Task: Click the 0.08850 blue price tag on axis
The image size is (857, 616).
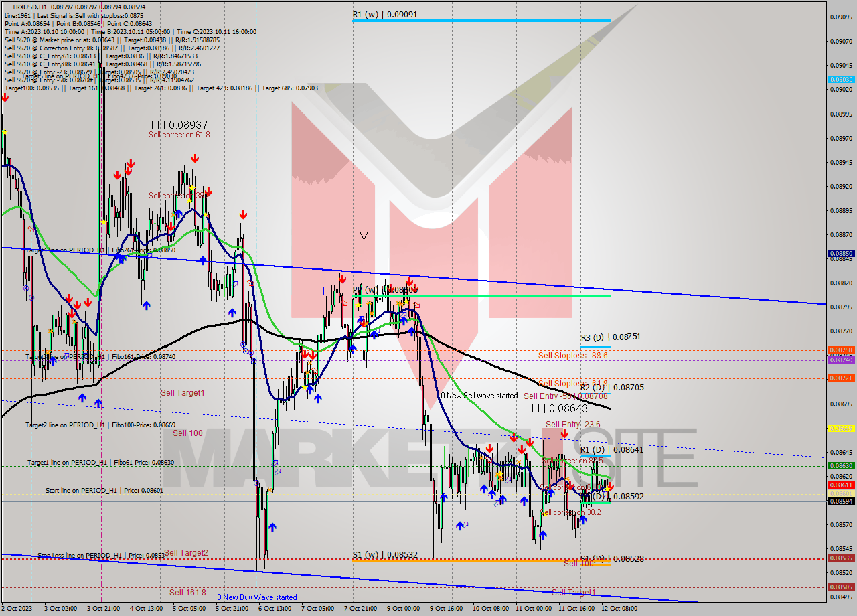Action: (x=841, y=254)
